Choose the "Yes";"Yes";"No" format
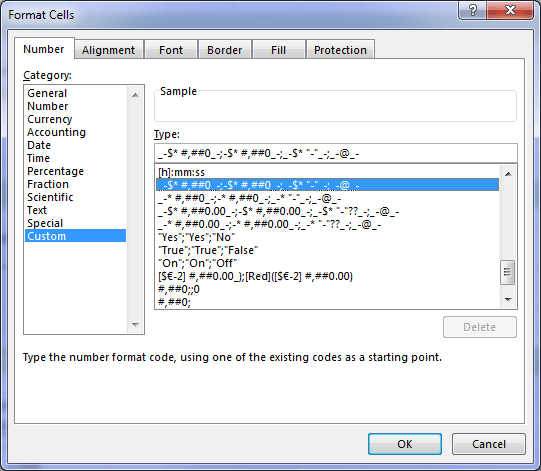The image size is (541, 471). tap(327, 237)
